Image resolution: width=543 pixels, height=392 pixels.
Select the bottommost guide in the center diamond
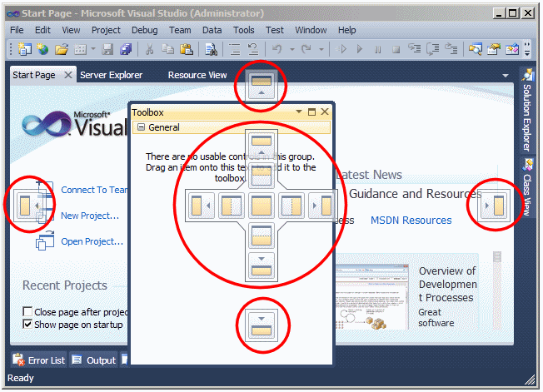[262, 265]
